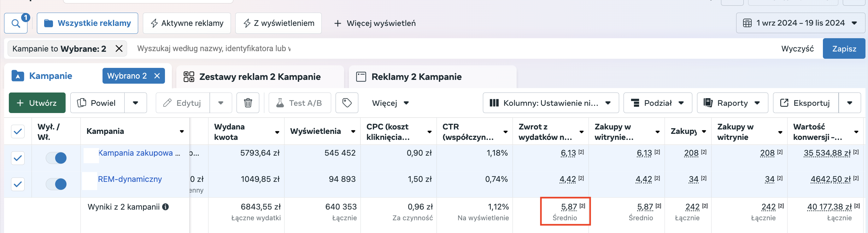Viewport: 868px width, 233px height.
Task: Click the Edytuj button
Action: click(183, 103)
